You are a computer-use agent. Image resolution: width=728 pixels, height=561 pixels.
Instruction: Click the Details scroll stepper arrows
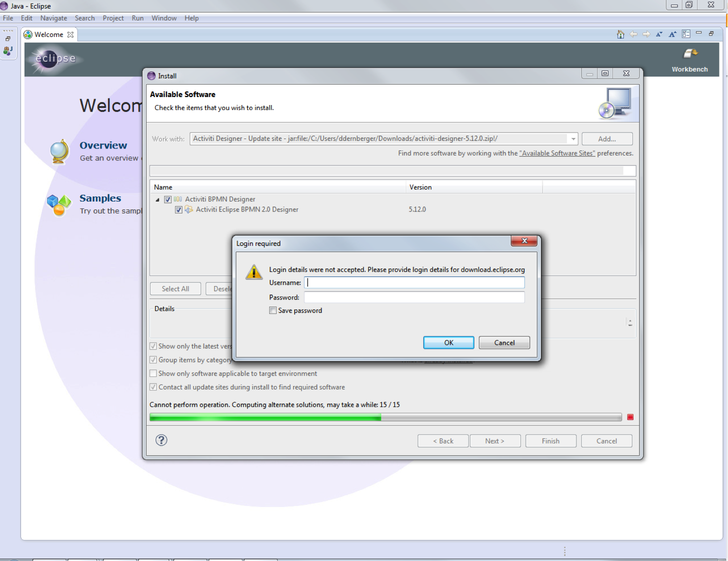(x=630, y=323)
